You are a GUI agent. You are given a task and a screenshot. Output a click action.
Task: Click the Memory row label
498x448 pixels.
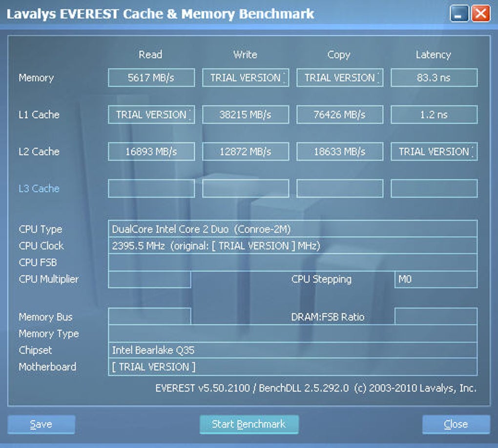tap(36, 78)
